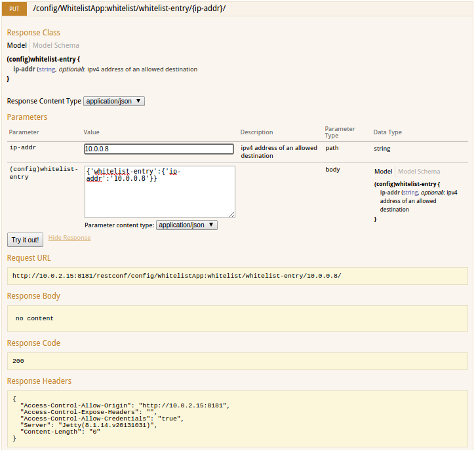The image size is (476, 450).
Task: Click the 'string' data type cell
Action: (x=382, y=149)
